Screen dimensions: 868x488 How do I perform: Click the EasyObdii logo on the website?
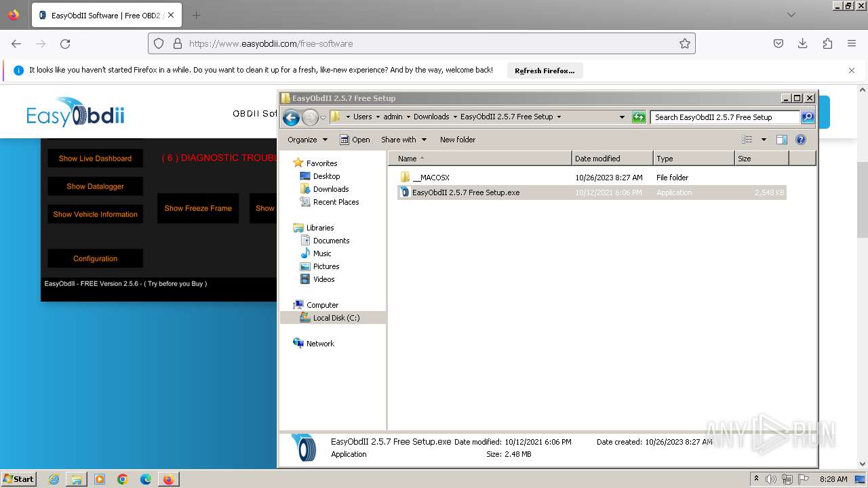pos(75,113)
